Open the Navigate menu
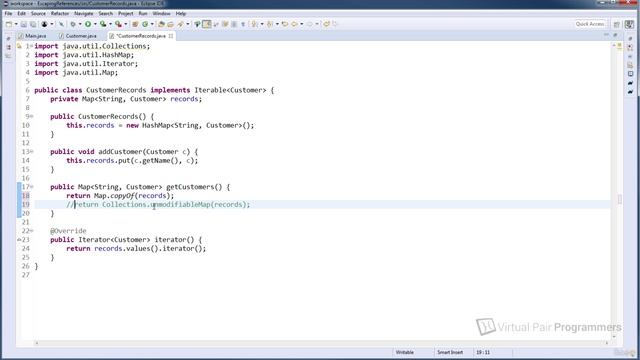This screenshot has width=640, height=360. 84,13
